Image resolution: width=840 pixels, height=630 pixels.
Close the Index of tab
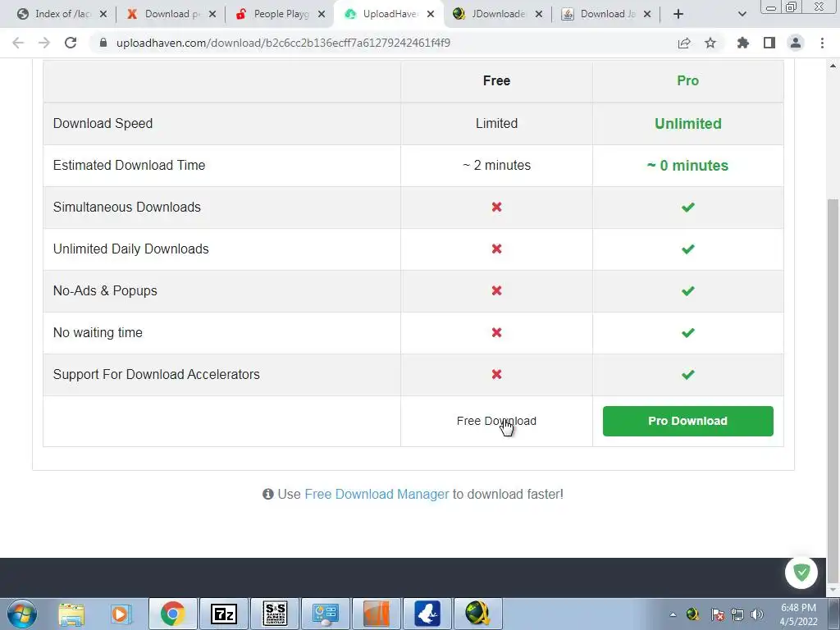[103, 14]
